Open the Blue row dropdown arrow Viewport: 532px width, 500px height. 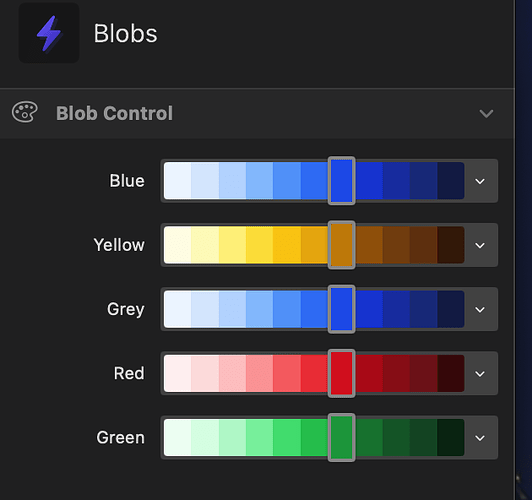pos(480,181)
